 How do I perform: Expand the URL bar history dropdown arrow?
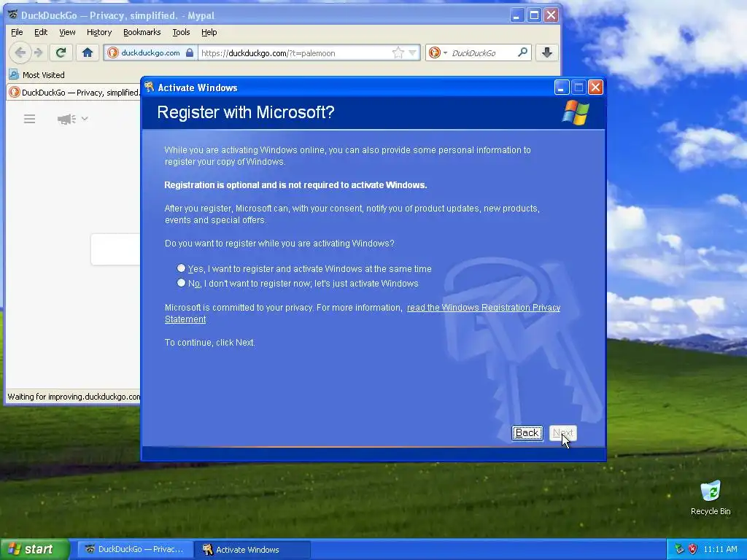413,52
